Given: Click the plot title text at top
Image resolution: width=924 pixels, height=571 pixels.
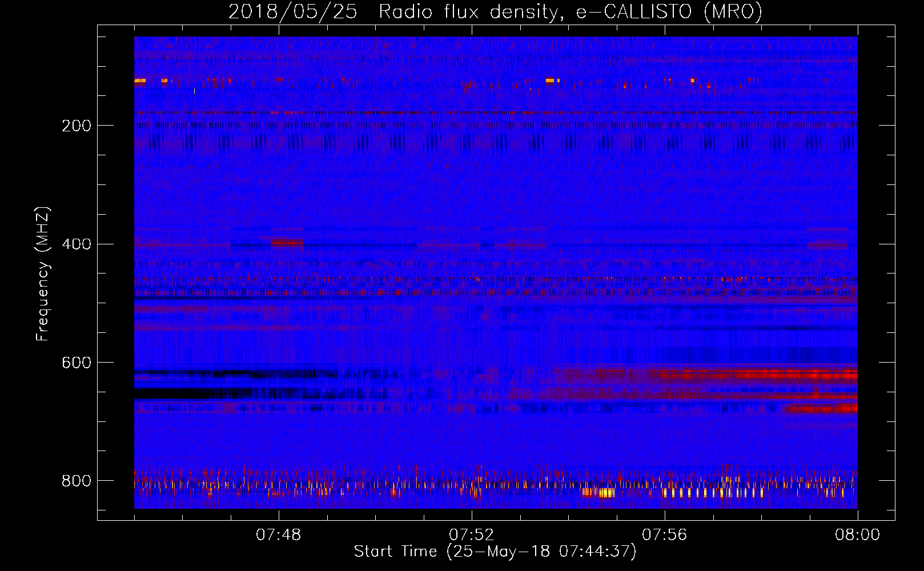Looking at the screenshot, I should pyautogui.click(x=495, y=11).
